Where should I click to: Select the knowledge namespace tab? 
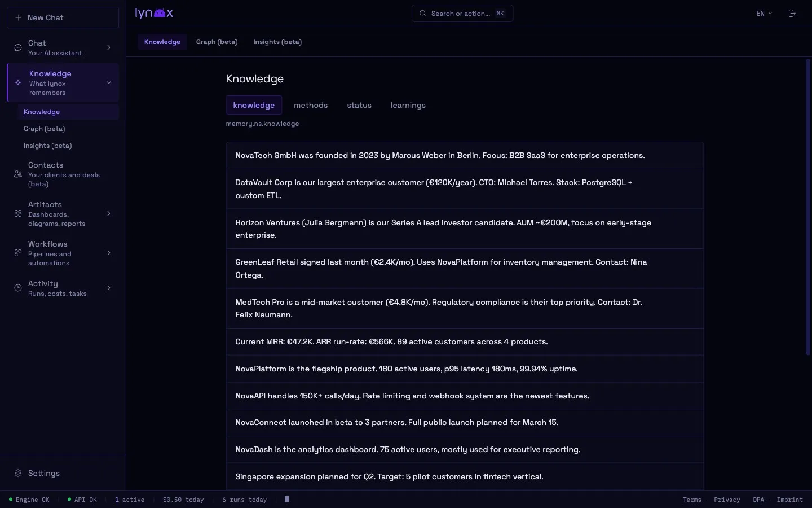pos(254,105)
